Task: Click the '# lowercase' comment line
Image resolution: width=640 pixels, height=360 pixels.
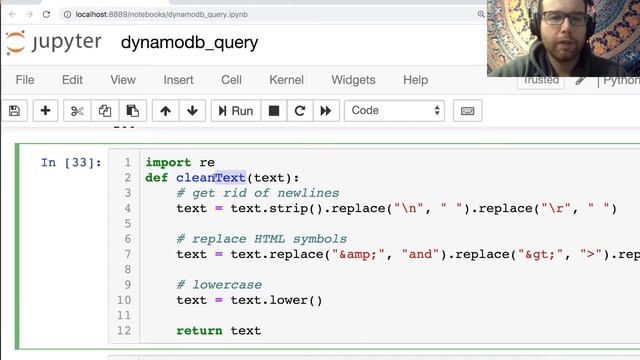Action: (x=219, y=284)
